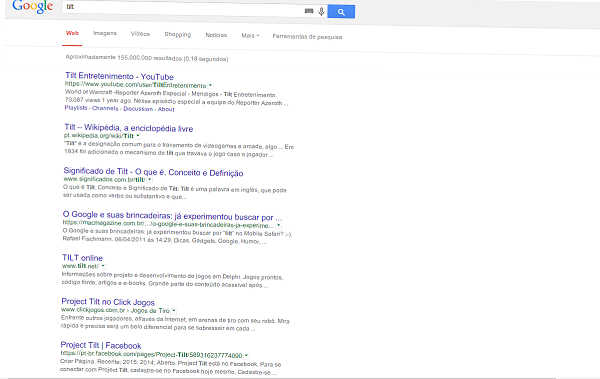Open the on-screen keyboard icon
This screenshot has width=600, height=379.
pyautogui.click(x=309, y=11)
